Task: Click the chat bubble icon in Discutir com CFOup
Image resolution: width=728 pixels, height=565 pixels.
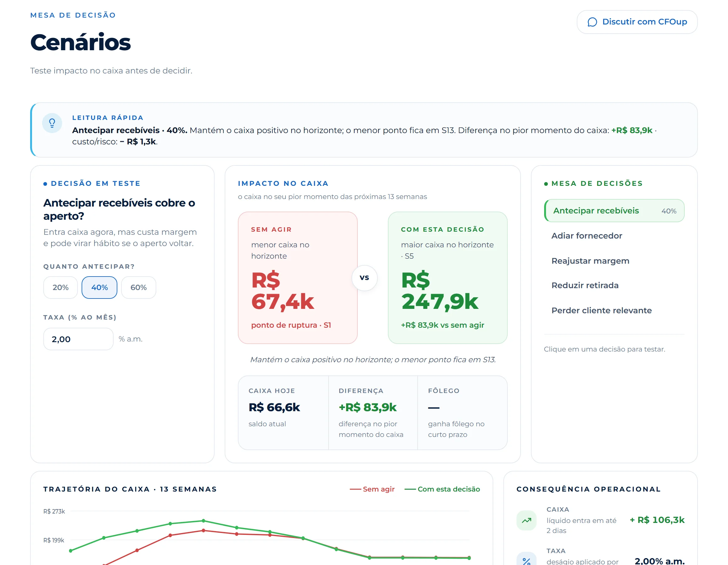Action: click(x=592, y=22)
